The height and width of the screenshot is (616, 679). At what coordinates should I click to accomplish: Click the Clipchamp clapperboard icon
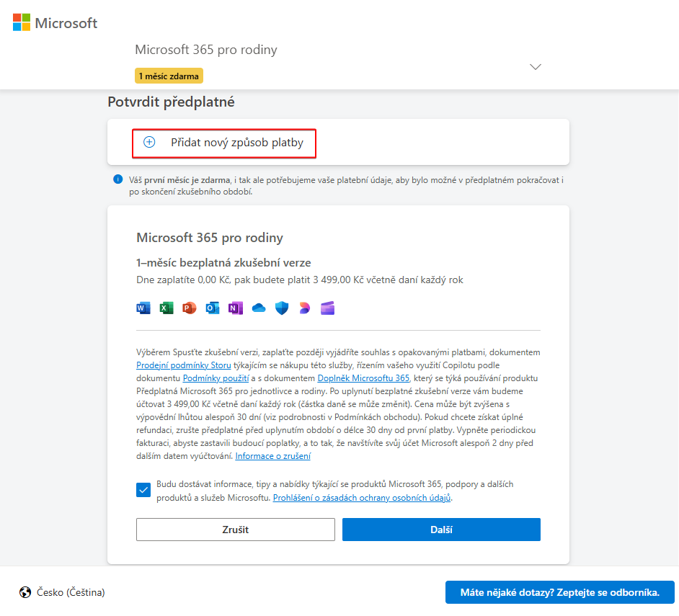(x=328, y=308)
